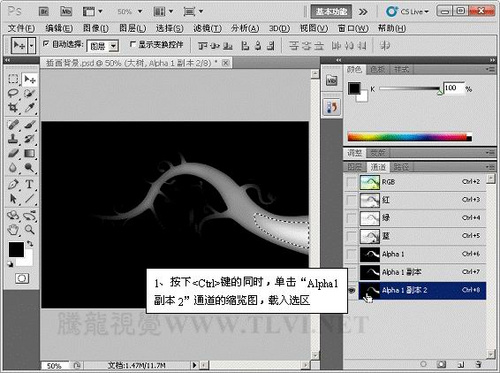This screenshot has width=500, height=373.
Task: Create new channel icon
Action: (x=461, y=364)
